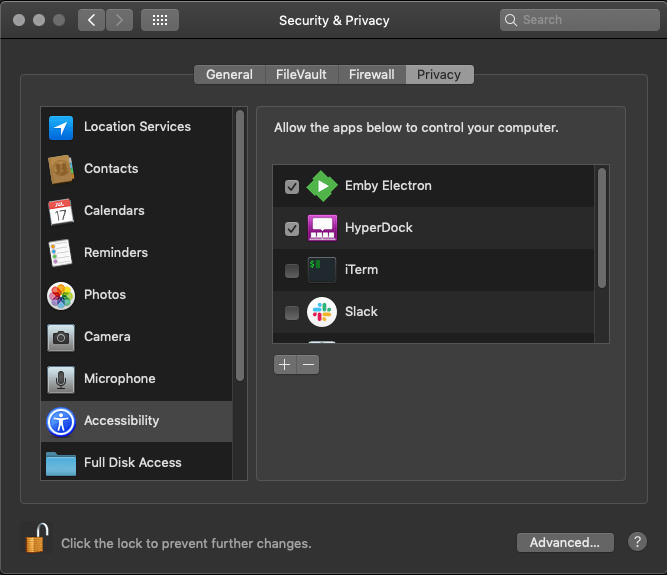Select the Calendars label
Screen dimensions: 667x575
click(x=114, y=211)
